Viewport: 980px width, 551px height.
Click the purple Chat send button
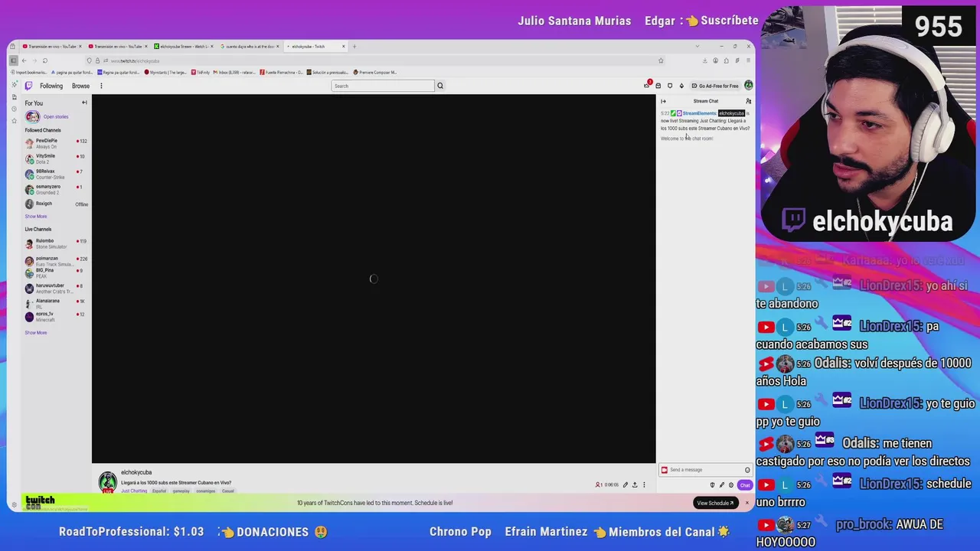745,485
